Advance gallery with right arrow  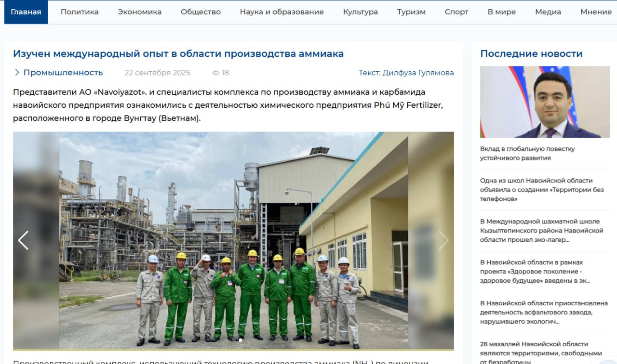click(443, 240)
